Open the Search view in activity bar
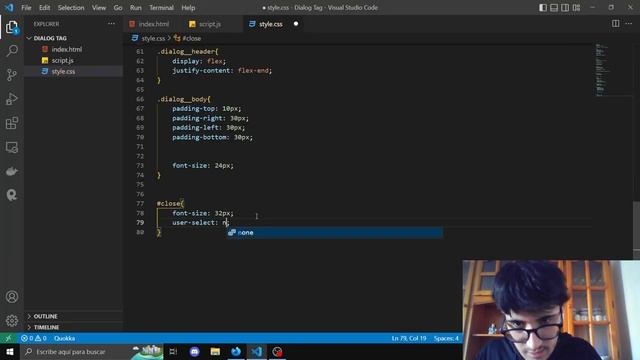The width and height of the screenshot is (640, 360). 12,51
